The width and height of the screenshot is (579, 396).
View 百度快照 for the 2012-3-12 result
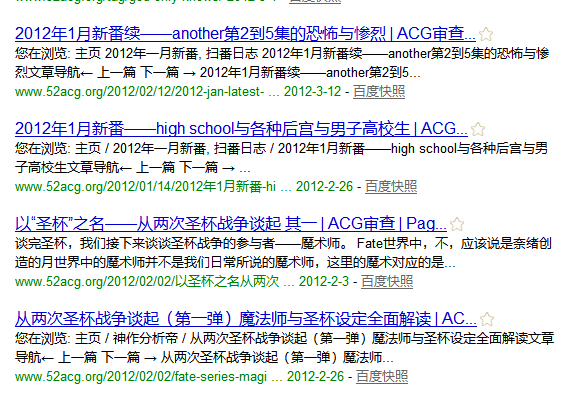[379, 91]
